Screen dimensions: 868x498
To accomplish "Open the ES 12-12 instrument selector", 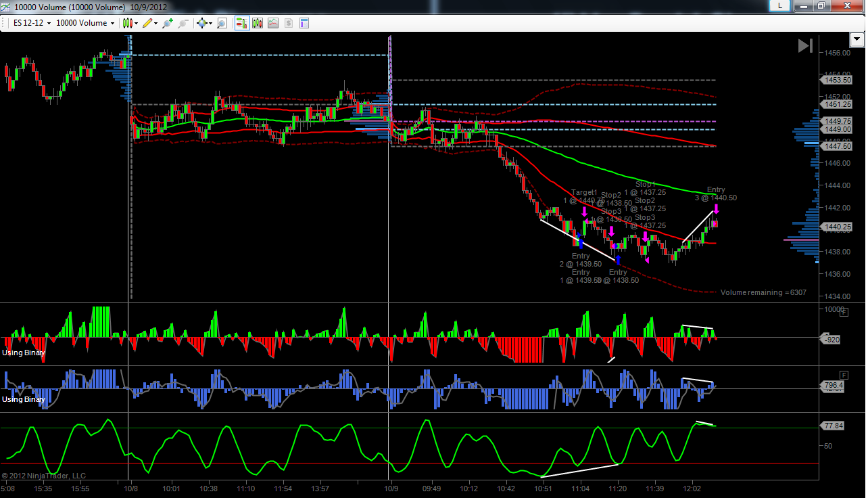I will 34,23.
